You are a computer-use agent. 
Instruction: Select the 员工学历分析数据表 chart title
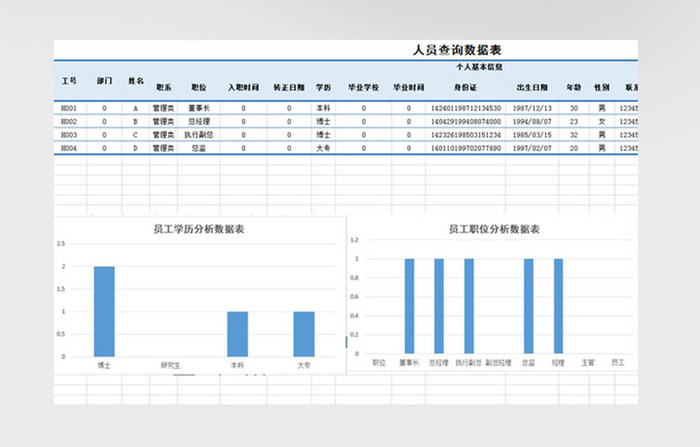(x=199, y=229)
